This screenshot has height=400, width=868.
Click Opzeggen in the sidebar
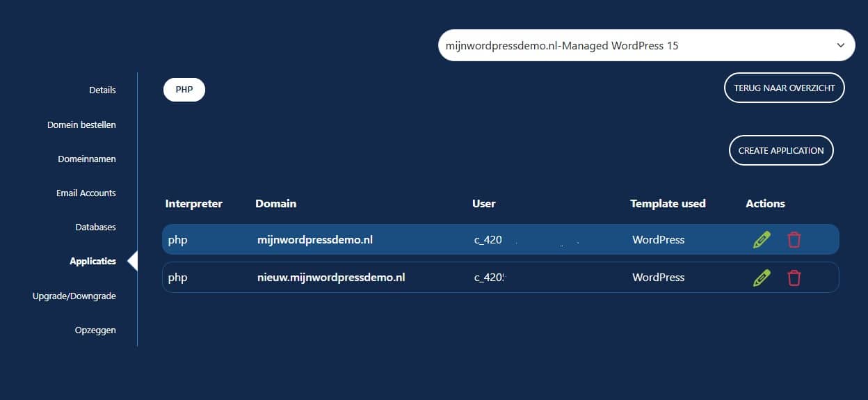(95, 330)
